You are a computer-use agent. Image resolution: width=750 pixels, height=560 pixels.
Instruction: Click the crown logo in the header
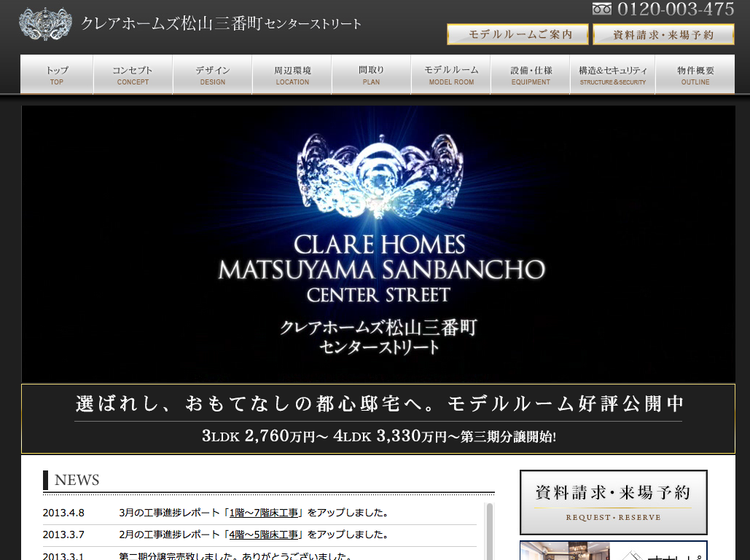coord(45,24)
